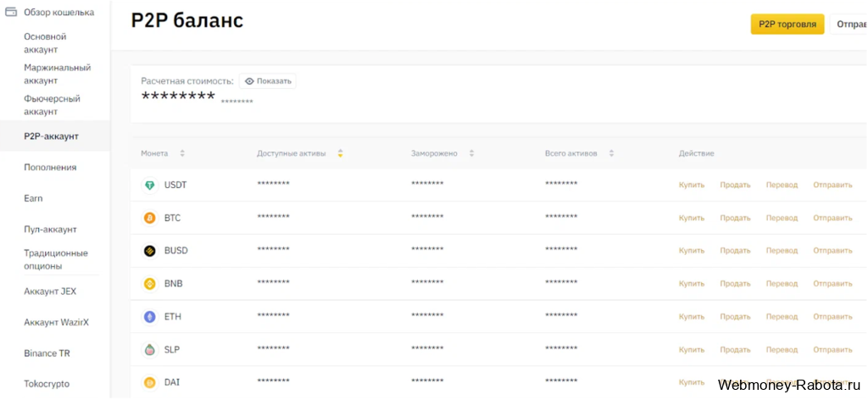The height and width of the screenshot is (400, 868).
Task: Open Binance TR in sidebar
Action: coord(47,353)
